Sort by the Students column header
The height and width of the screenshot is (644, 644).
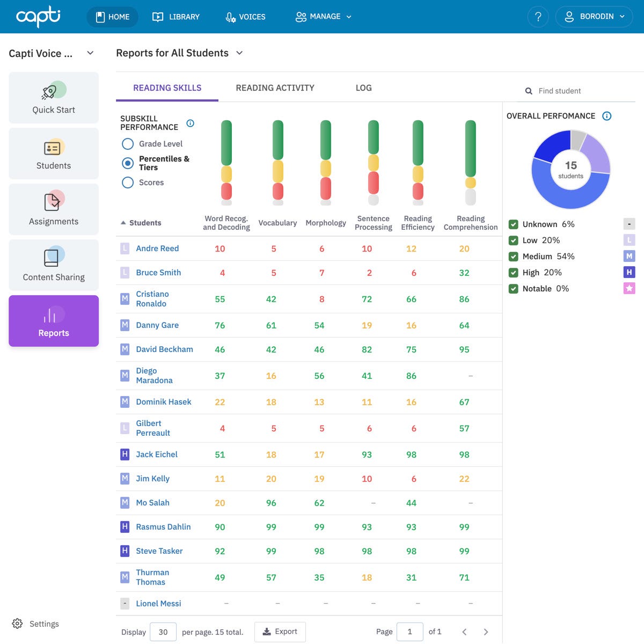tap(141, 223)
